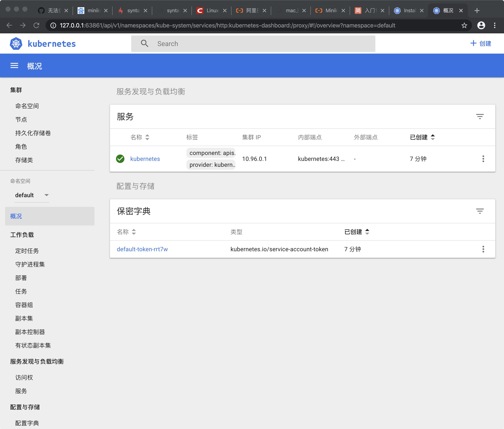Open 定时任务 in the sidebar

coord(27,251)
